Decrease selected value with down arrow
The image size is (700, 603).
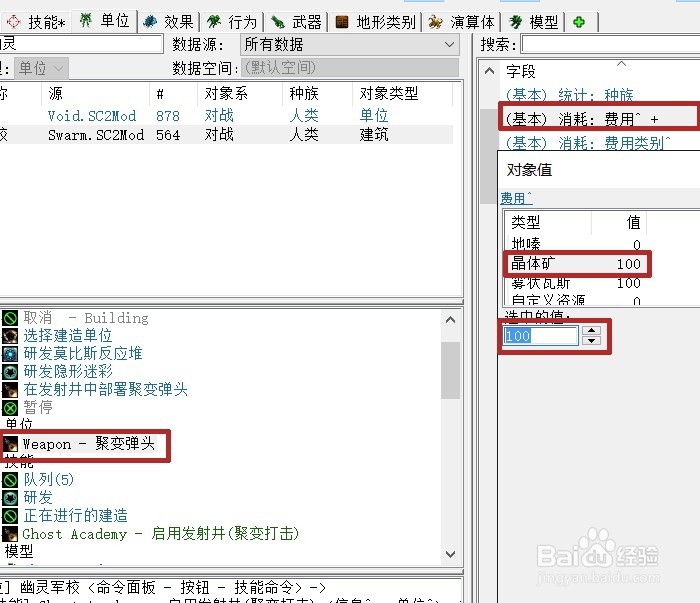coord(592,341)
